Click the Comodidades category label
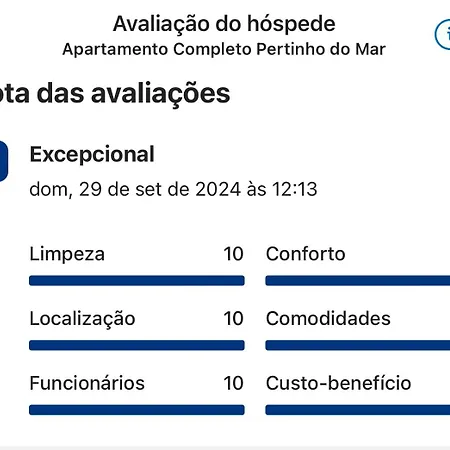This screenshot has height=450, width=450. [328, 318]
